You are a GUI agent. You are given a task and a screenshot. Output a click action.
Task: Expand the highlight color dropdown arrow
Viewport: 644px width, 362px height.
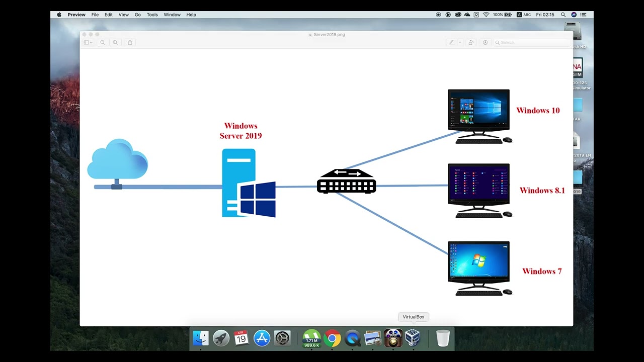coord(460,43)
